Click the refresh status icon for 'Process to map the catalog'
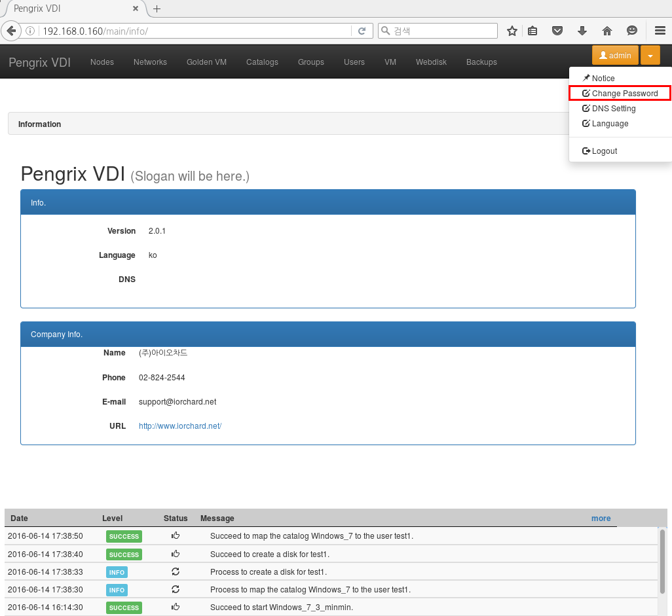Viewport: 672px width, 616px height. tap(176, 589)
